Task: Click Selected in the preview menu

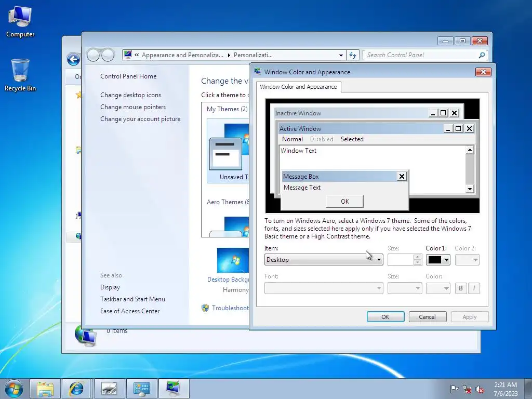Action: click(352, 139)
